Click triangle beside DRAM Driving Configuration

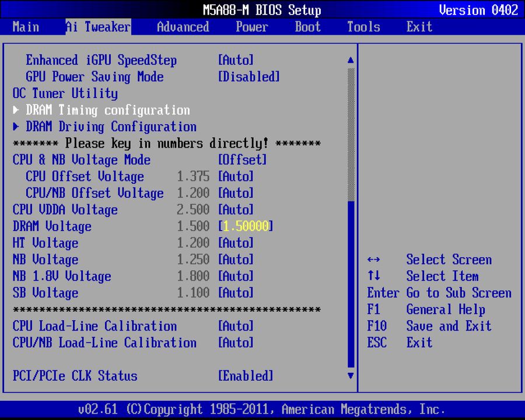(16, 127)
